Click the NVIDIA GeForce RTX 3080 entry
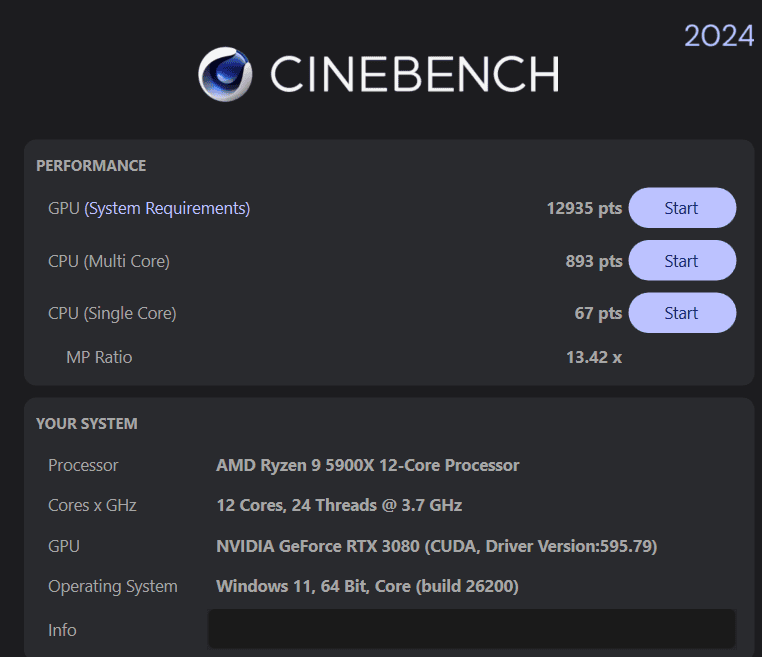The image size is (762, 657). [x=436, y=546]
